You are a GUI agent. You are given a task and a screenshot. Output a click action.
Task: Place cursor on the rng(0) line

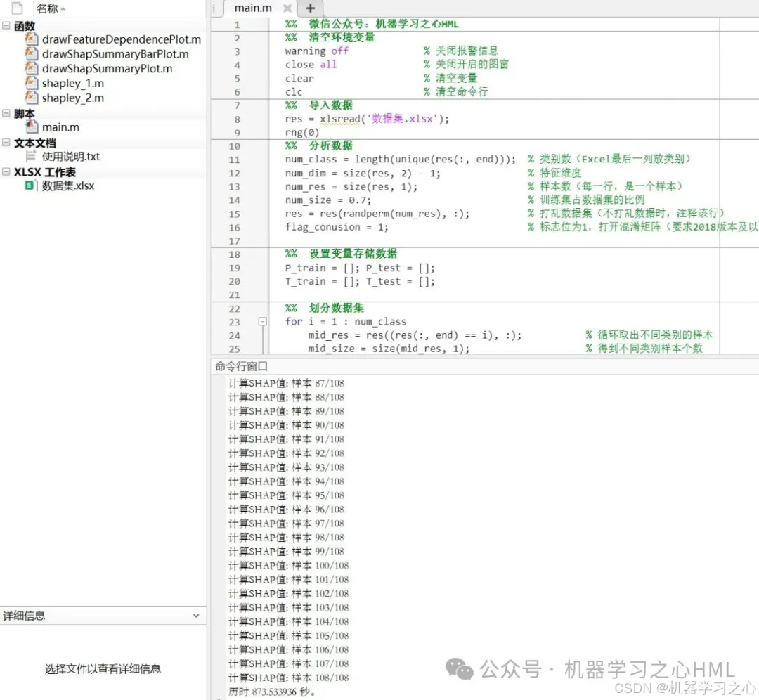tap(302, 132)
